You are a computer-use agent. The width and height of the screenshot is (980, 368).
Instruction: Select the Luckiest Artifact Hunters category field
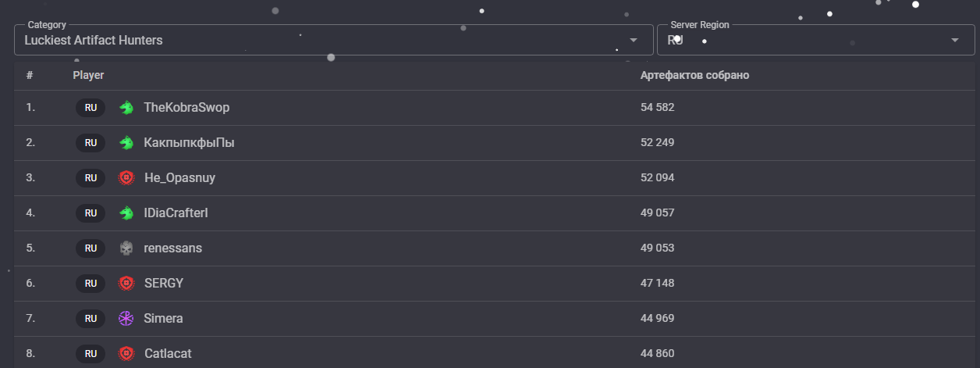[334, 40]
